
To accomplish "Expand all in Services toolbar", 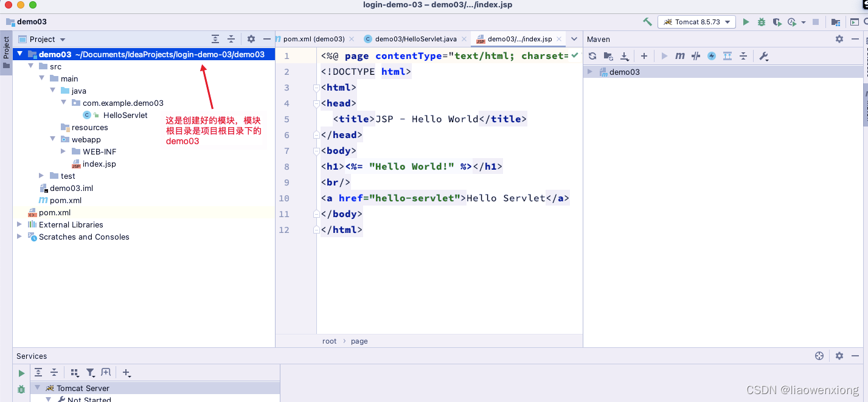I will (38, 373).
